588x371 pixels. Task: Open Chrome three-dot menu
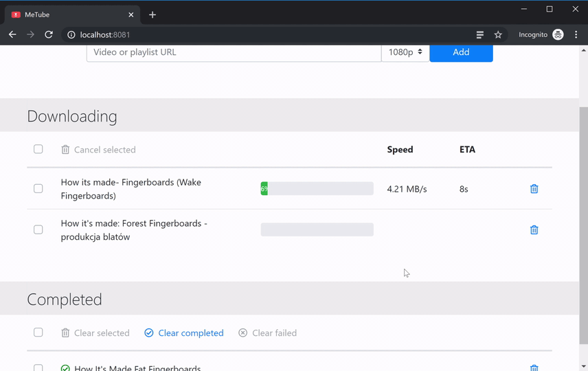[576, 34]
